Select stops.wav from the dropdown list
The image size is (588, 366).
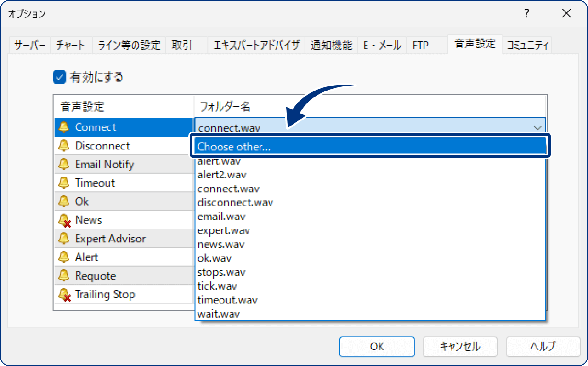click(221, 272)
